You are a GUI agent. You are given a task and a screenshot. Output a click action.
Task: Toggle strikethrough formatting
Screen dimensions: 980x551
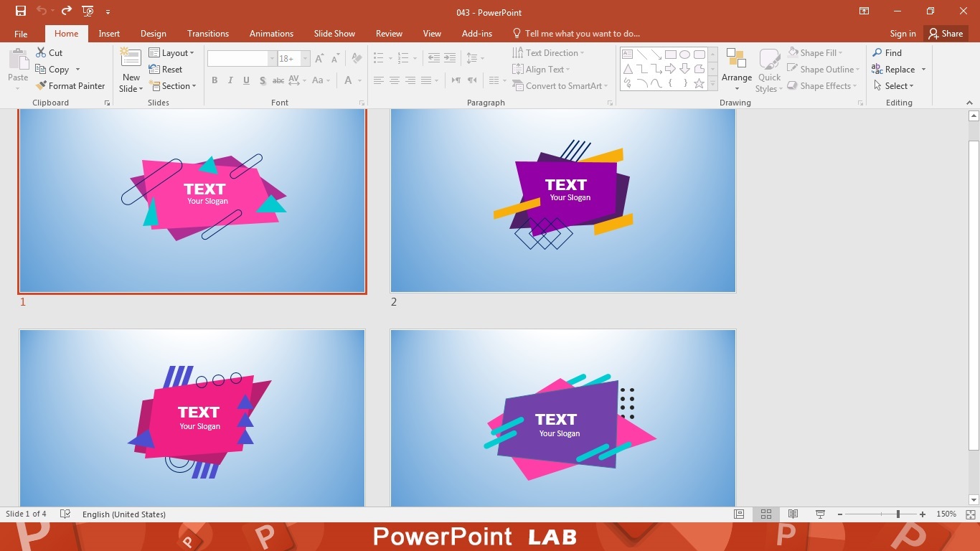click(x=278, y=80)
